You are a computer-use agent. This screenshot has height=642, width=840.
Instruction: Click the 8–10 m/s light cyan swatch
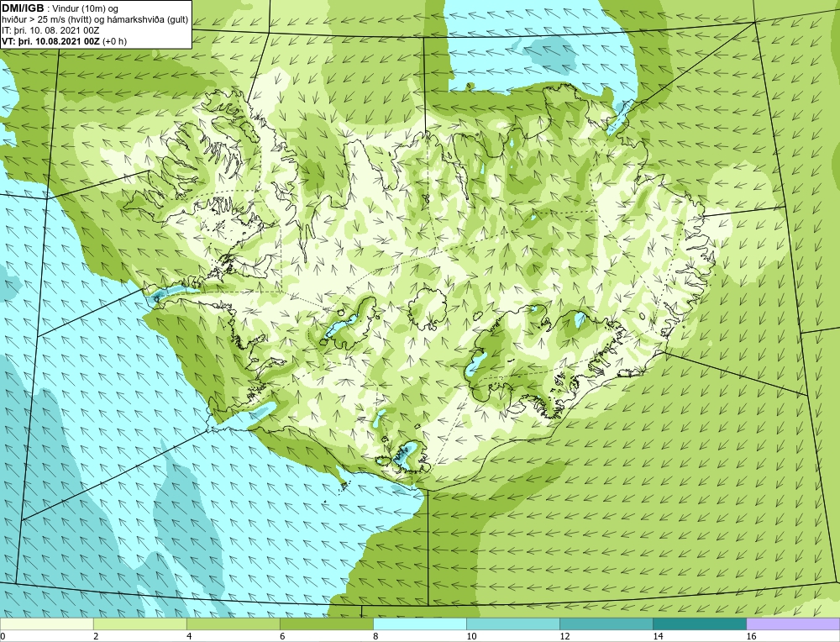coord(419,624)
